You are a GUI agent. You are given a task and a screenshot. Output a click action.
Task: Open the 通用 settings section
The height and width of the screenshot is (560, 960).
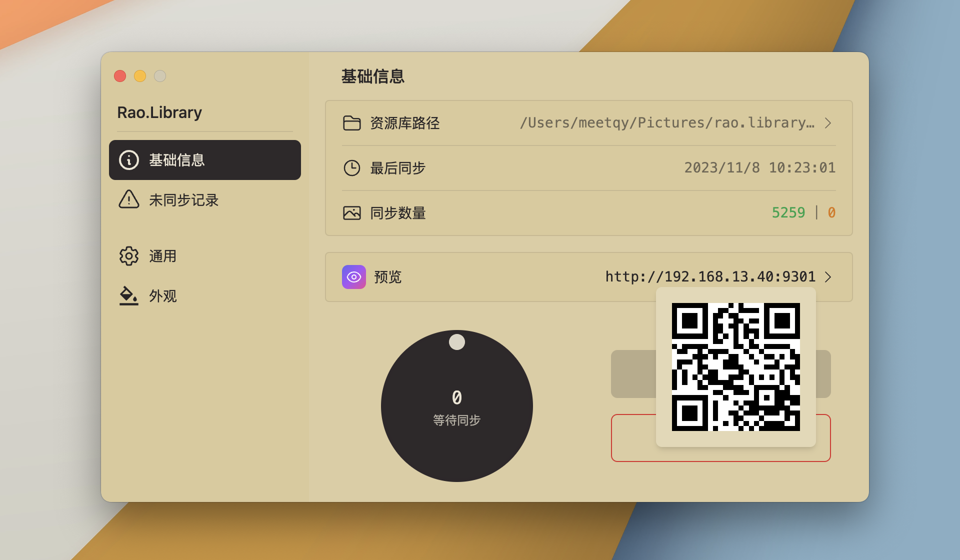tap(205, 256)
